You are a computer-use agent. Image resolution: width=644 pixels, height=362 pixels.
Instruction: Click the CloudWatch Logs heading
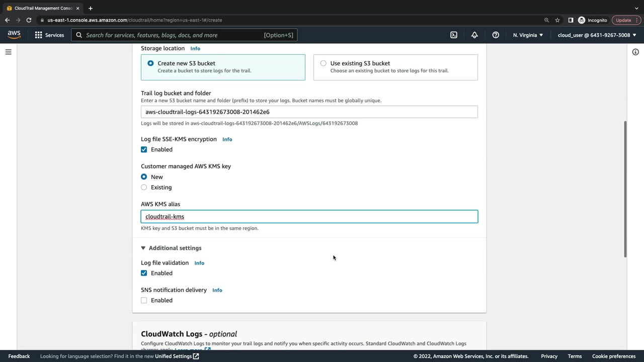(x=189, y=334)
